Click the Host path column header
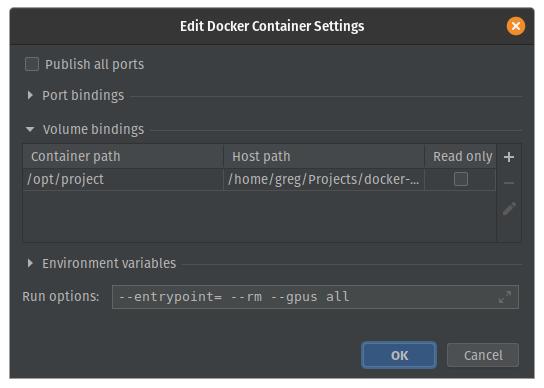 coord(324,157)
